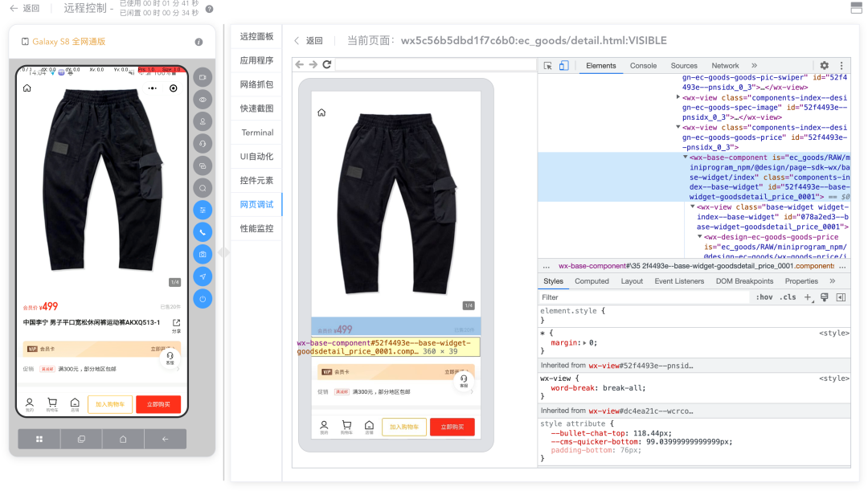
Task: Tap the three-dots capsule menu on the phone
Action: [152, 88]
